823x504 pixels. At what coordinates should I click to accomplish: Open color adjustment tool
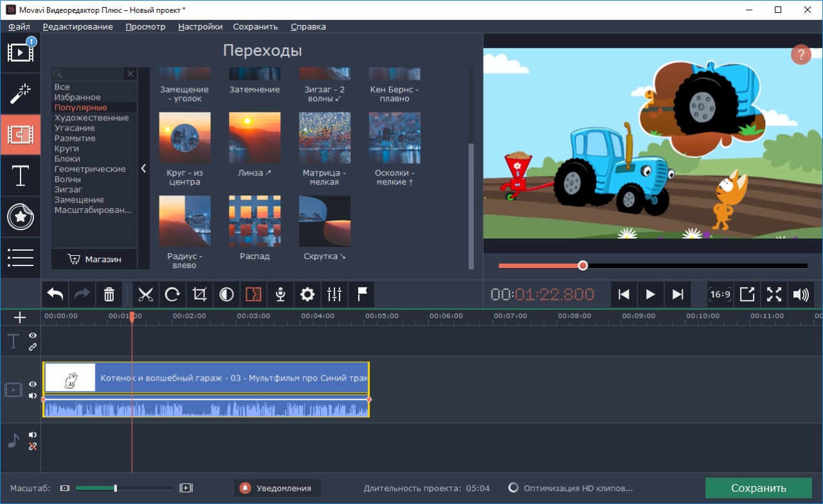(226, 295)
